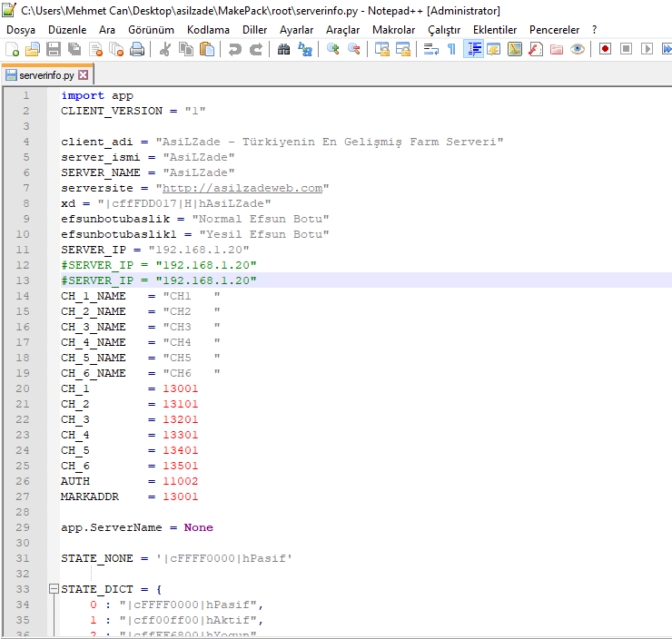Click the app.ServerName = None line
This screenshot has width=672, height=639.
point(137,527)
